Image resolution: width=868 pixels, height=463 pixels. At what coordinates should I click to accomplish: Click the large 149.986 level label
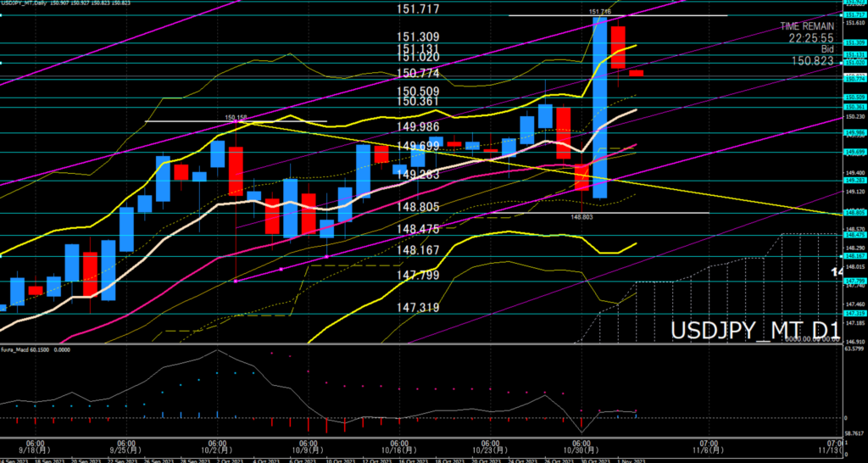coord(418,127)
